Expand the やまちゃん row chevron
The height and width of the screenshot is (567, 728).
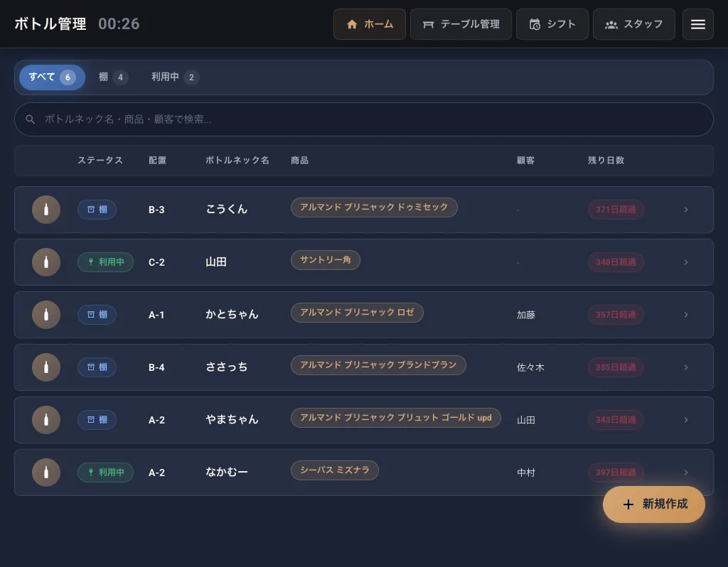(686, 420)
